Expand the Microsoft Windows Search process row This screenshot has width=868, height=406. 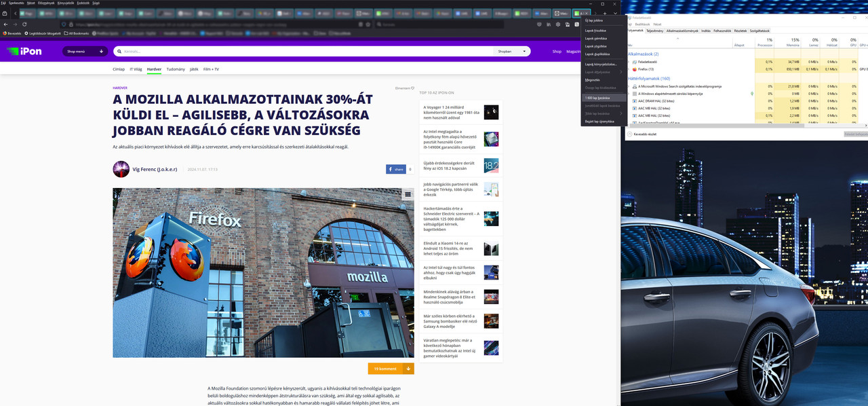click(x=629, y=86)
